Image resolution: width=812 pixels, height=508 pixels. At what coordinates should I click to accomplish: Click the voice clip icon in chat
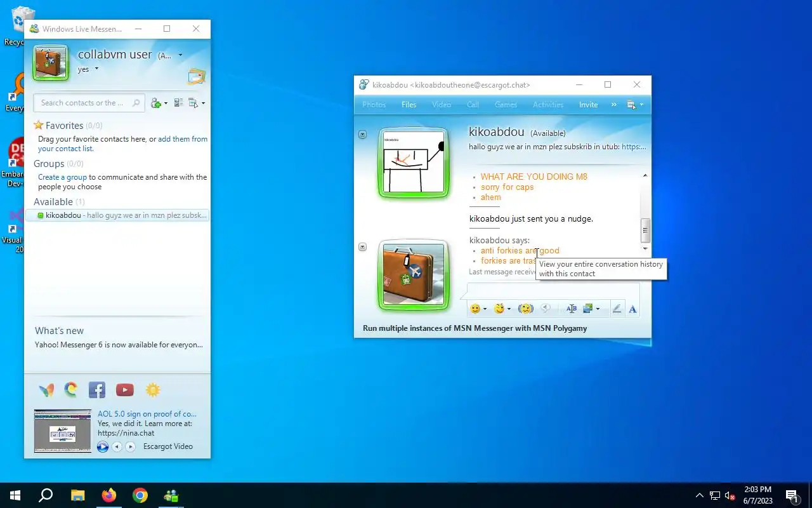coord(546,309)
